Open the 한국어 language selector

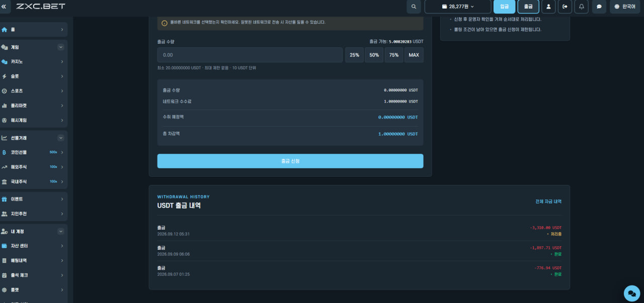625,7
